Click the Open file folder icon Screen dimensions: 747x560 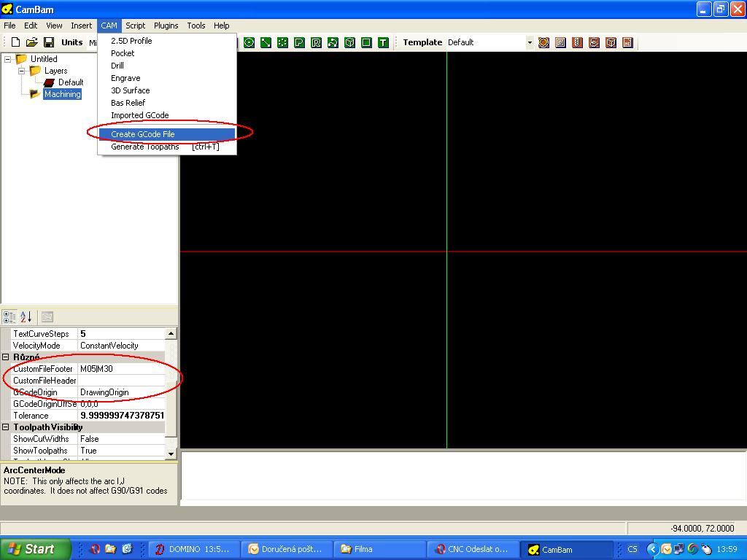[32, 42]
